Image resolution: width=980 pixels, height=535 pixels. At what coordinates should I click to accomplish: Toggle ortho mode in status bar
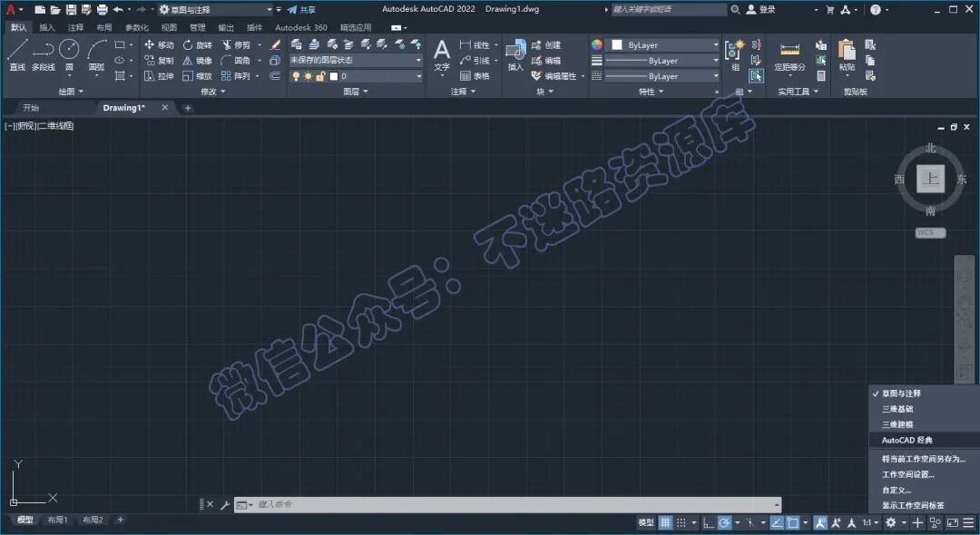[708, 522]
